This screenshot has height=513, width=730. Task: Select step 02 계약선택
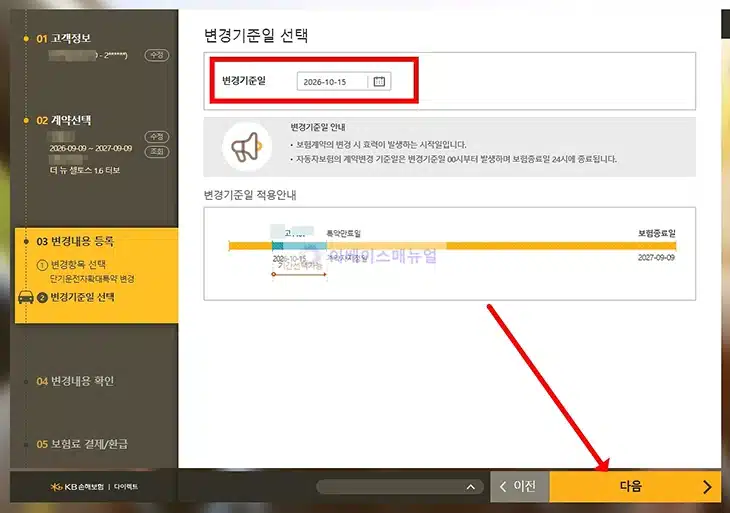coord(63,121)
